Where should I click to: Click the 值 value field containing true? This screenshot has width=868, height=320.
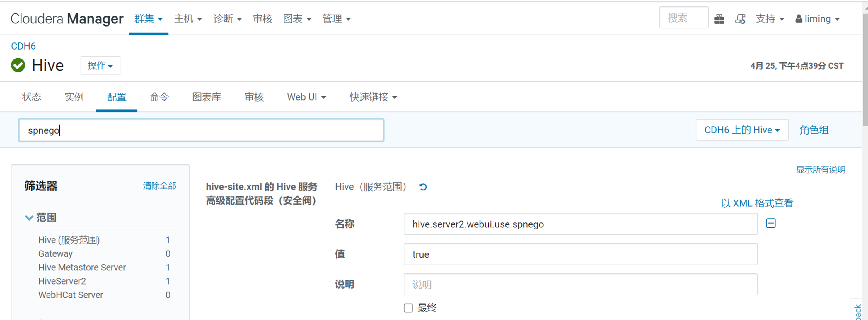pos(580,254)
